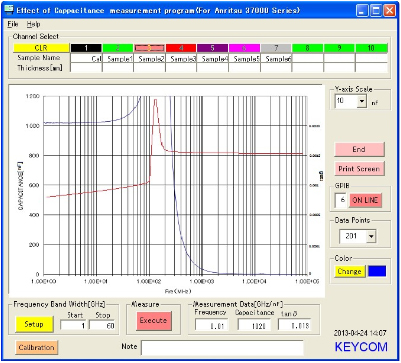Select channel 4 red button
Image resolution: width=401 pixels, height=363 pixels.
[x=181, y=48]
